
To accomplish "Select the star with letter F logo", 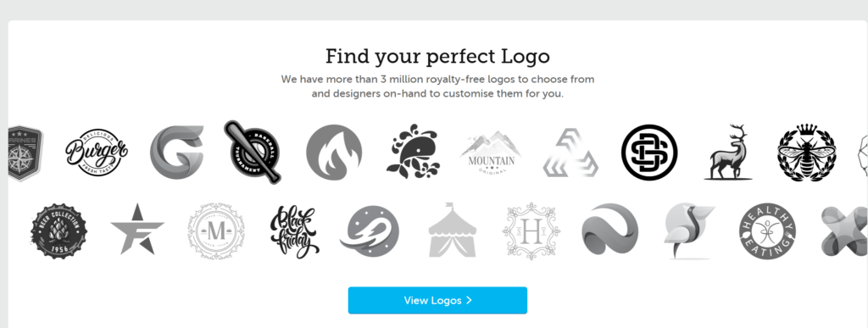I will (137, 230).
